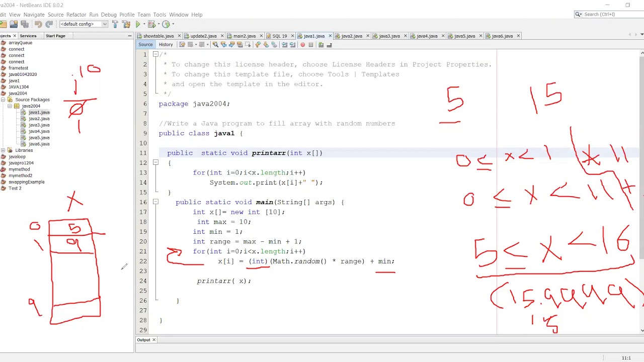Viewport: 644px width, 362px height.
Task: Select java2.java in the Projects tree
Action: coord(39,119)
